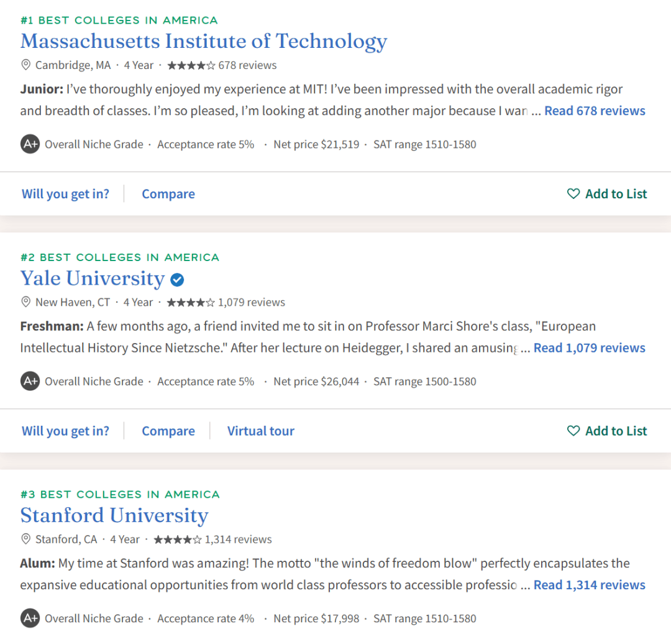Click 'SAT range 1510-1580' in MIT card
The height and width of the screenshot is (644, 671).
[424, 144]
